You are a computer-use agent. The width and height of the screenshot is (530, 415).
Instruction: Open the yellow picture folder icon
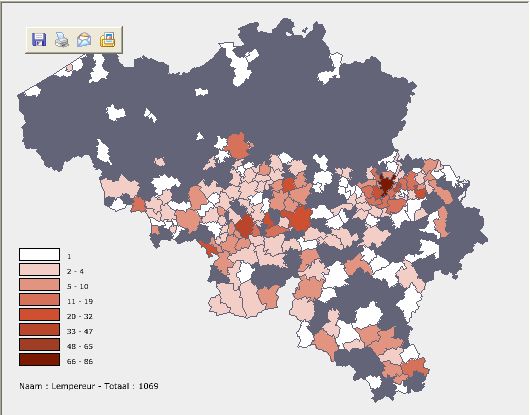(107, 40)
